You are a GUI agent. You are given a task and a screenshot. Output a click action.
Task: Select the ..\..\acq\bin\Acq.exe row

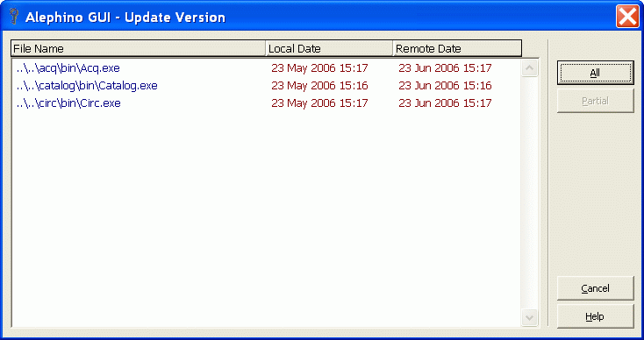coord(266,67)
